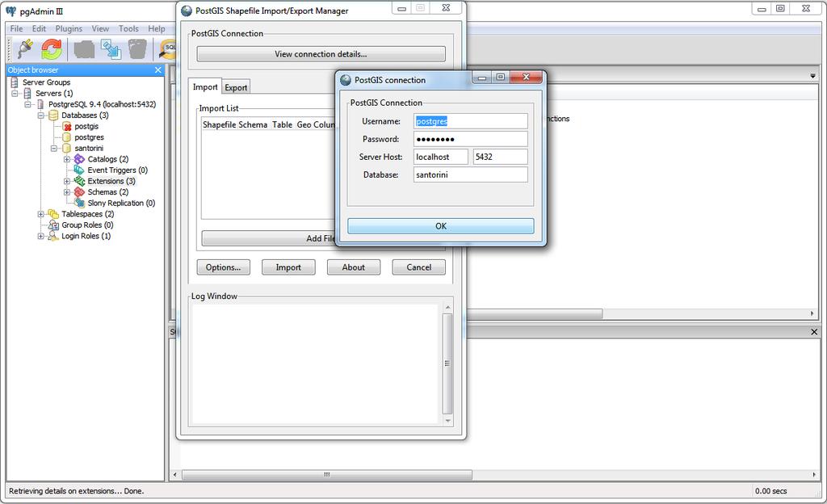Open the SQL query tool icon
827x504 pixels.
(x=168, y=49)
